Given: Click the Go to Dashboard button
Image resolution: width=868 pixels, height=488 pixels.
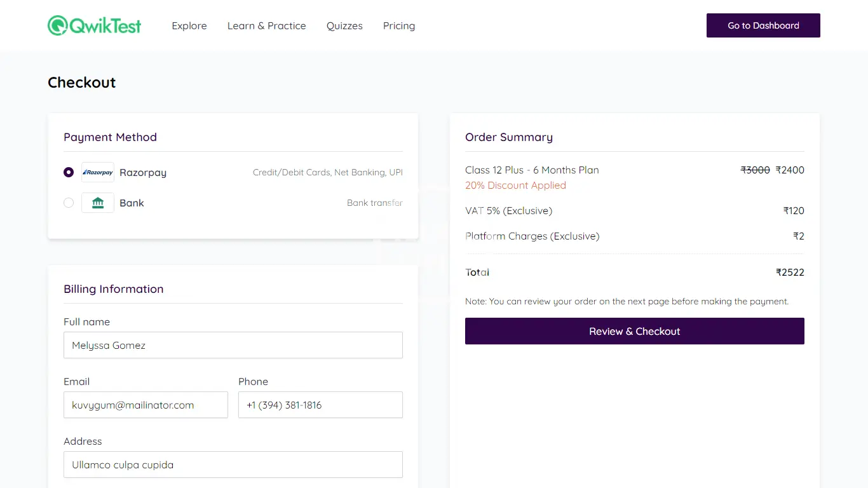Looking at the screenshot, I should 763,25.
